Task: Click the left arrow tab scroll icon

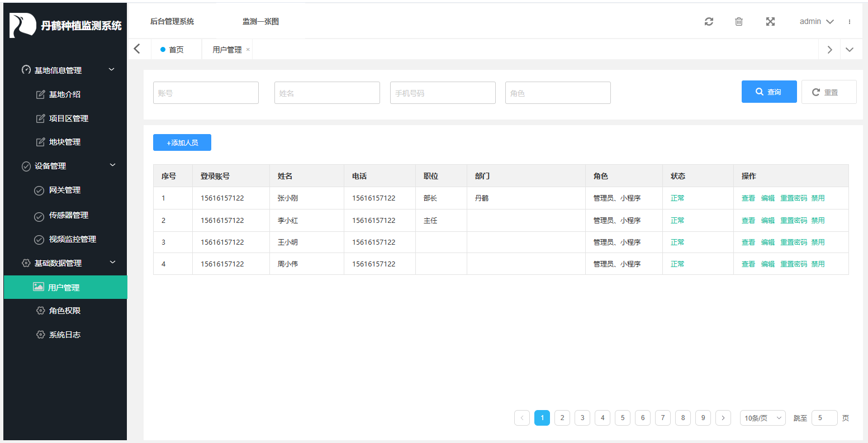Action: tap(137, 49)
